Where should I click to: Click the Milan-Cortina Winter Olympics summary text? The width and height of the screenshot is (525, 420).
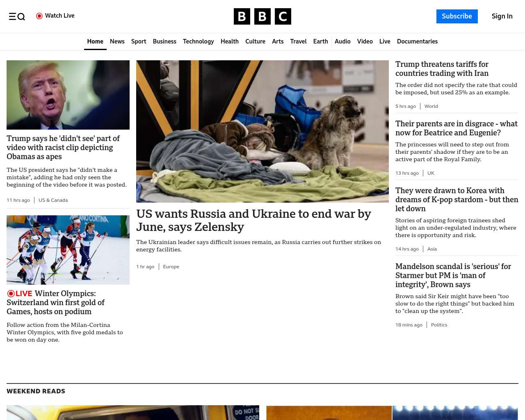pyautogui.click(x=65, y=332)
